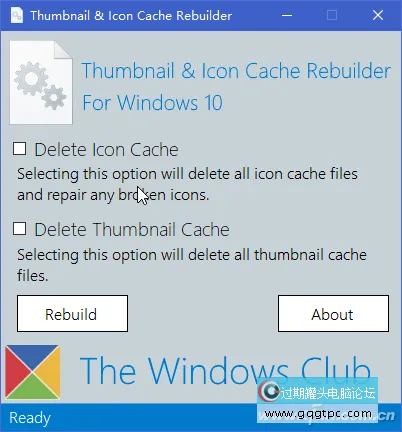Image resolution: width=402 pixels, height=432 pixels.
Task: Click the window title bar text
Action: click(x=131, y=16)
